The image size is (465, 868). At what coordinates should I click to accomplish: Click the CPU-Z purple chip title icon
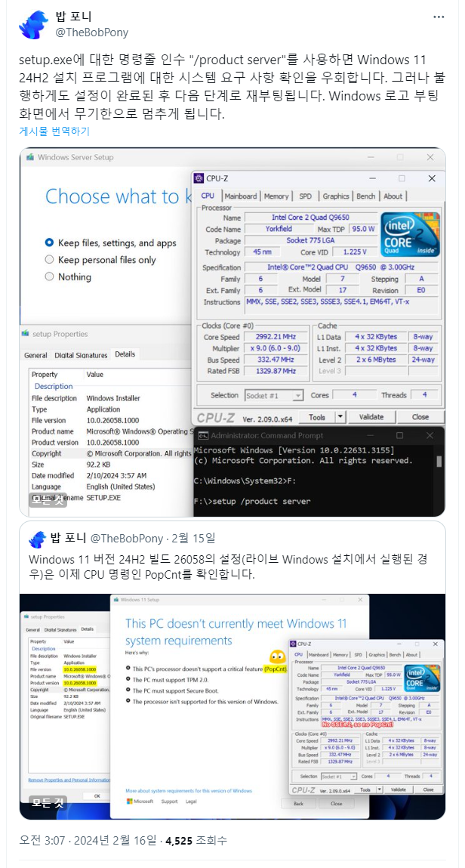click(x=199, y=178)
